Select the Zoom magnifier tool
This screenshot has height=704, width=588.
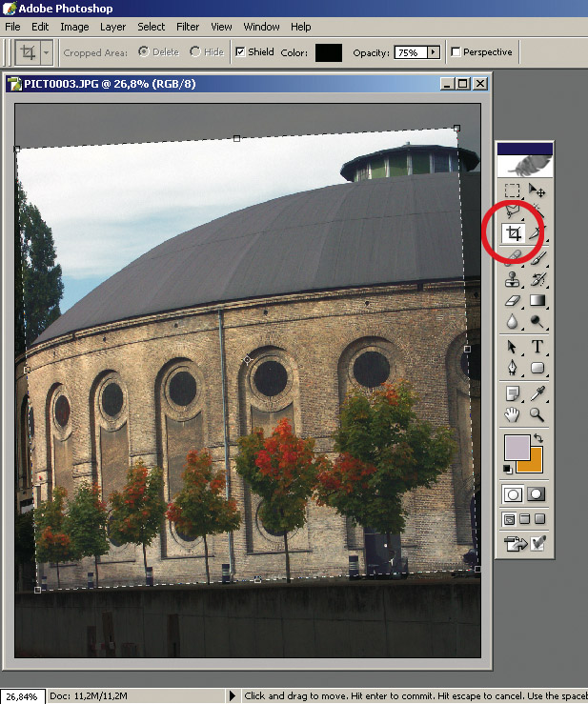point(537,414)
